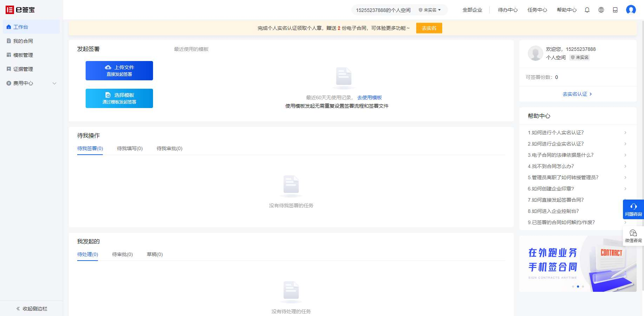
Task: Select the 待处理(0) tab
Action: click(x=88, y=254)
